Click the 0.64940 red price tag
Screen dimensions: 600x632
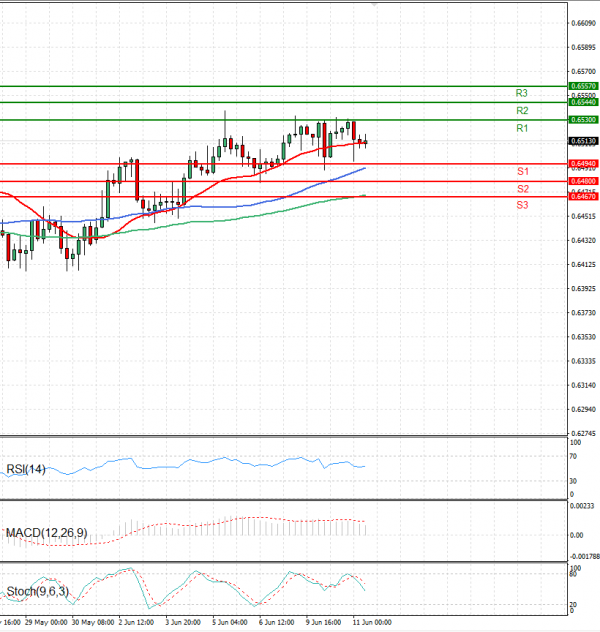click(x=583, y=163)
